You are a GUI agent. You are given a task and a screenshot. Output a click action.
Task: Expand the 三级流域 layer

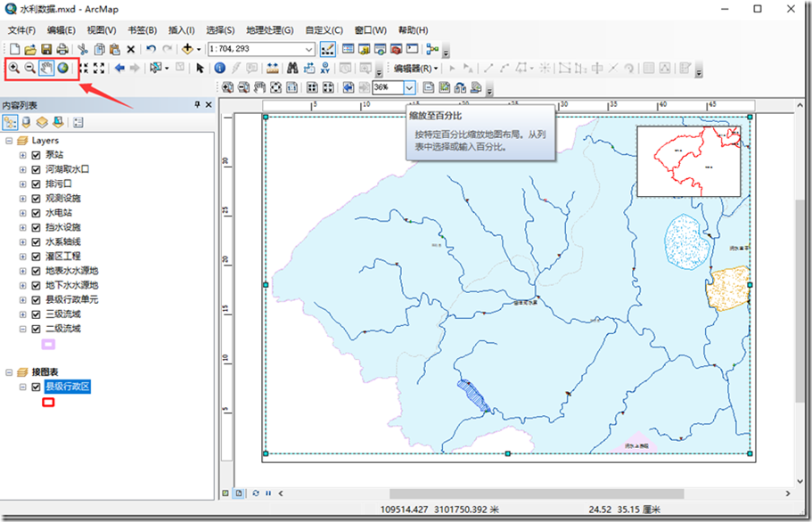point(22,314)
